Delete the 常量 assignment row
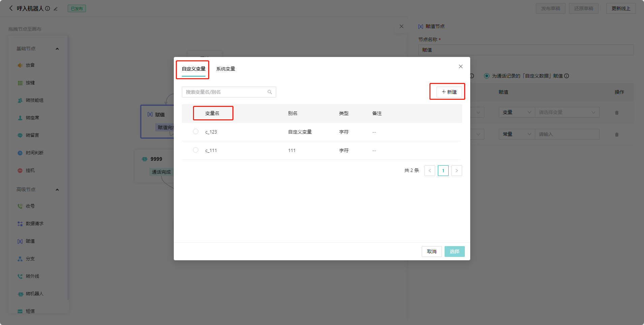The image size is (644, 325). click(617, 135)
